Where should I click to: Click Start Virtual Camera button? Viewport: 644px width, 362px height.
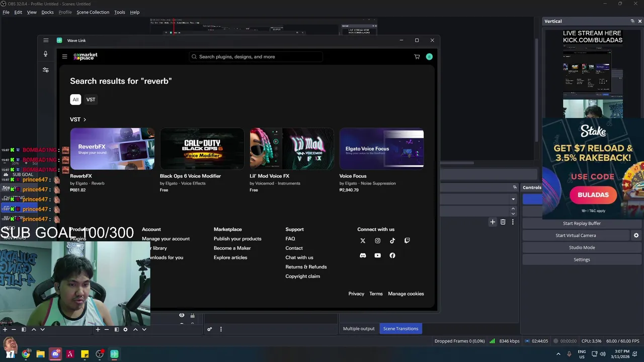coord(576,235)
